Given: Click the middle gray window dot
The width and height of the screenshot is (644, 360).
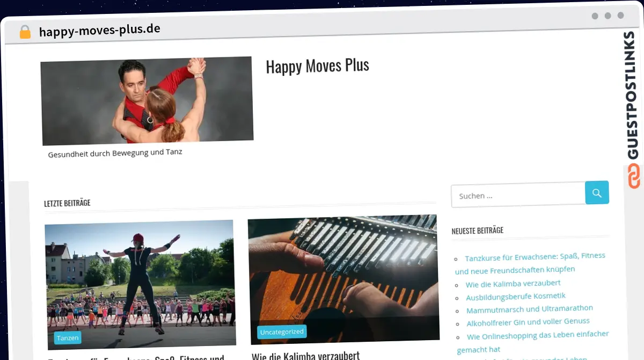Looking at the screenshot, I should pos(608,16).
